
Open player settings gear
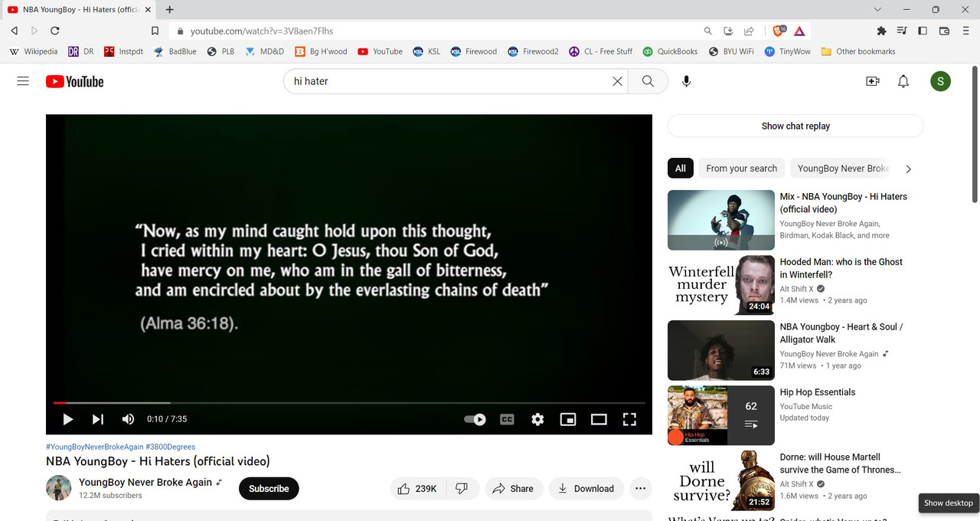coord(537,419)
